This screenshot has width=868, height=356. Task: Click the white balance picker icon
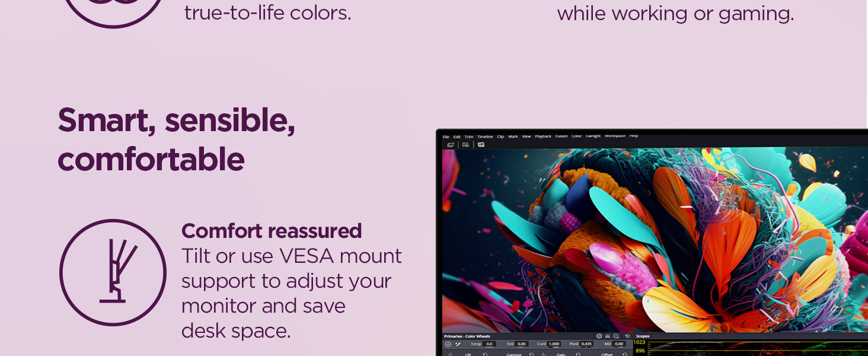[458, 344]
